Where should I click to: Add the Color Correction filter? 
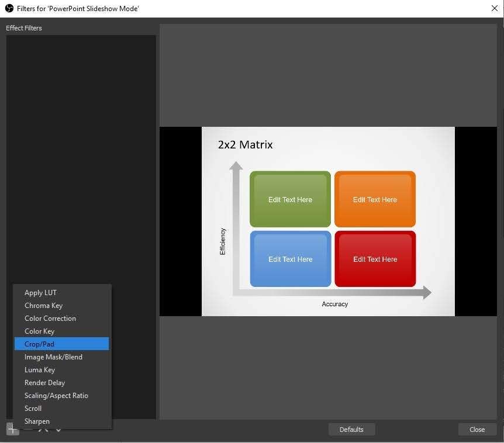point(50,319)
